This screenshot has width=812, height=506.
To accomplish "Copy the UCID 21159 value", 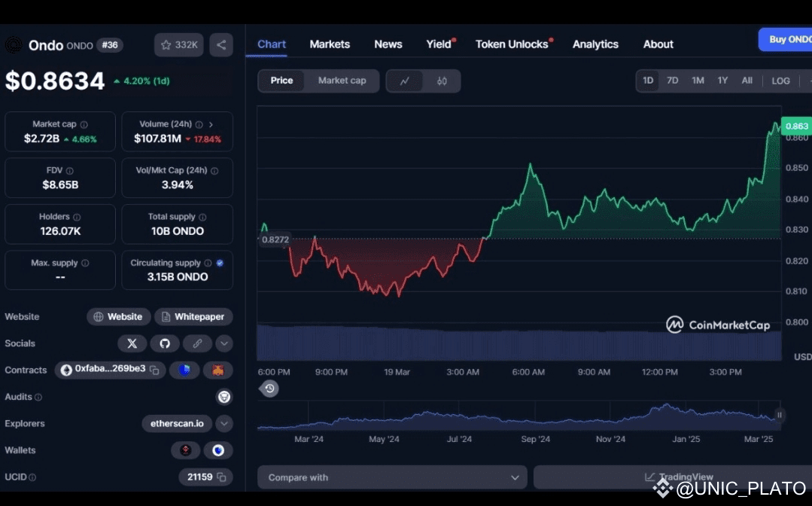I will click(x=222, y=477).
